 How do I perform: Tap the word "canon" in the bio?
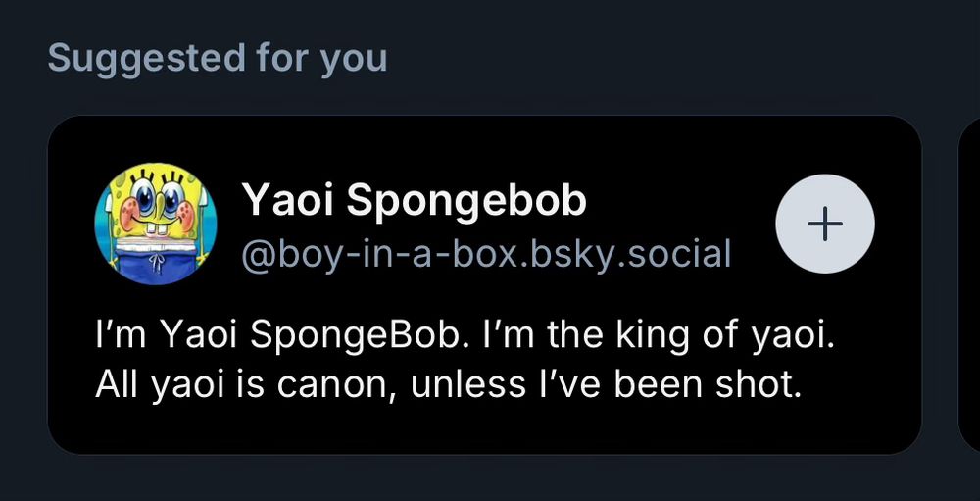336,383
